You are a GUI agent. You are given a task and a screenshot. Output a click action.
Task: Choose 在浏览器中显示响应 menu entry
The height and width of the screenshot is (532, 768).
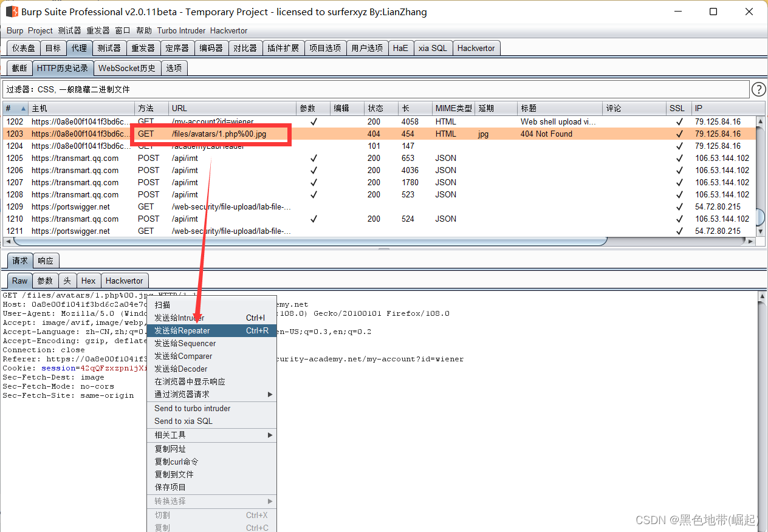click(x=211, y=382)
